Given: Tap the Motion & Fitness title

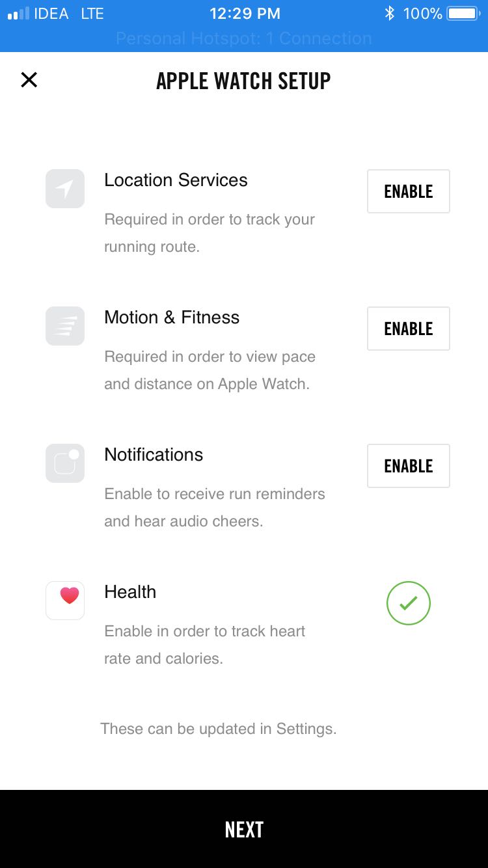Looking at the screenshot, I should [172, 318].
